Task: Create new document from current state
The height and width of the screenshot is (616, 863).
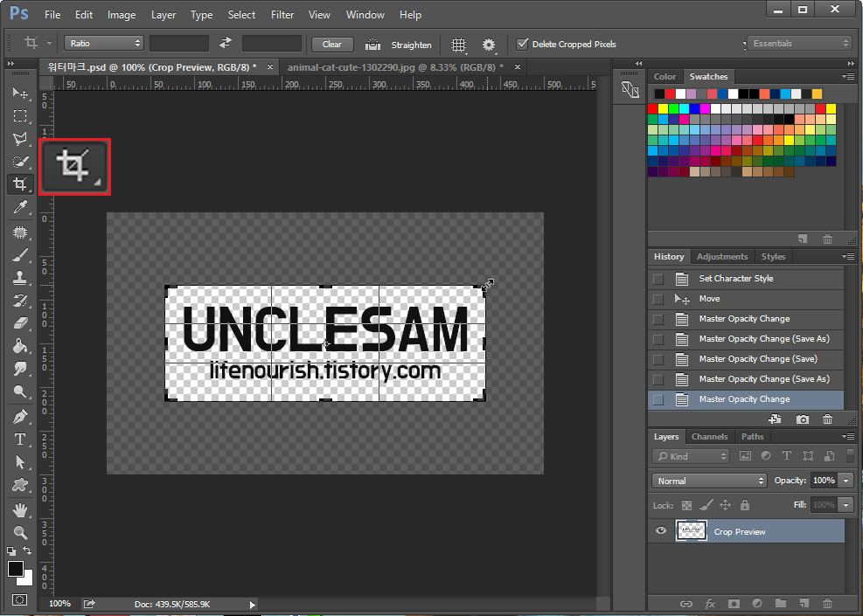Action: (775, 419)
